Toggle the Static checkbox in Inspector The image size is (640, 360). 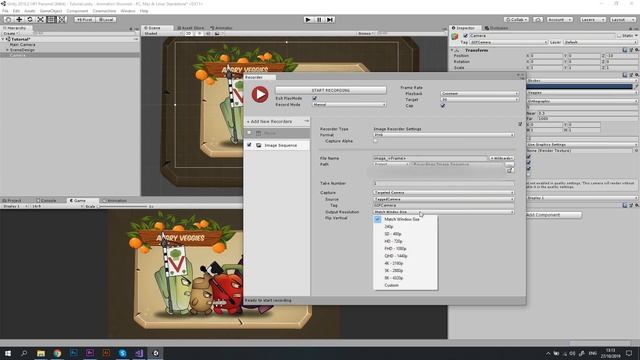tap(620, 36)
